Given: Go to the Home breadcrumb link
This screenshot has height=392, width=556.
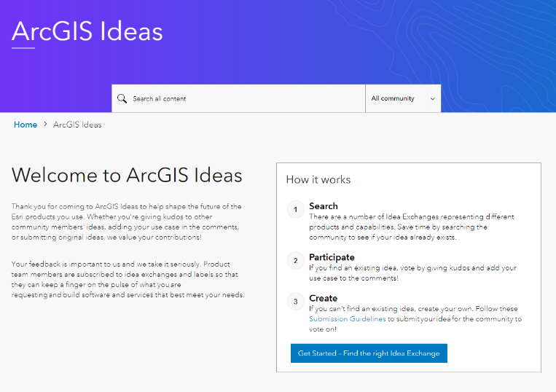Looking at the screenshot, I should tap(26, 125).
